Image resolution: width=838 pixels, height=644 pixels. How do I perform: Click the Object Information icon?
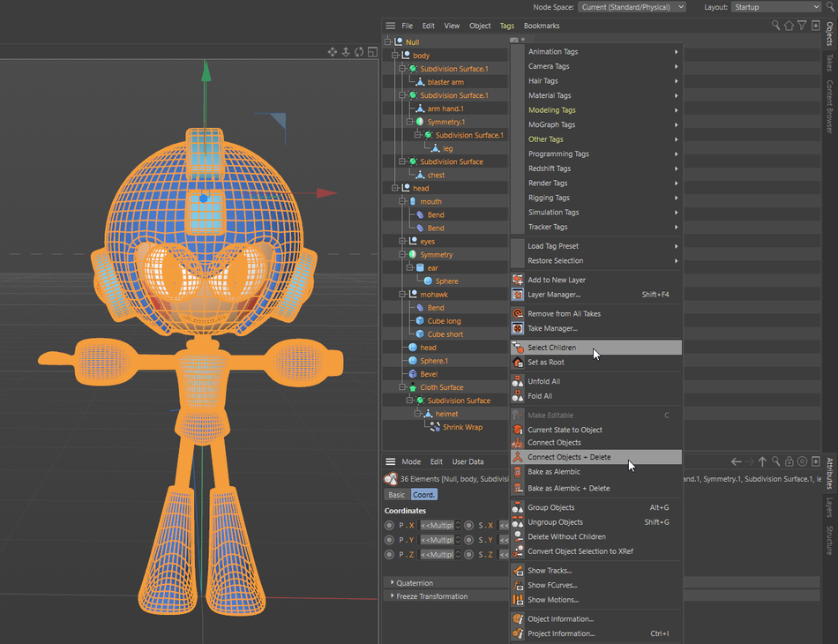pyautogui.click(x=517, y=619)
